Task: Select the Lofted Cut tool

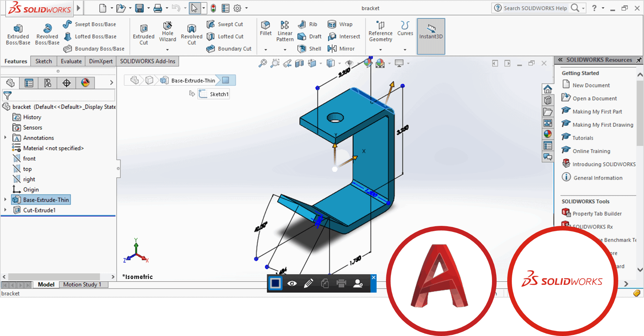Action: 225,36
